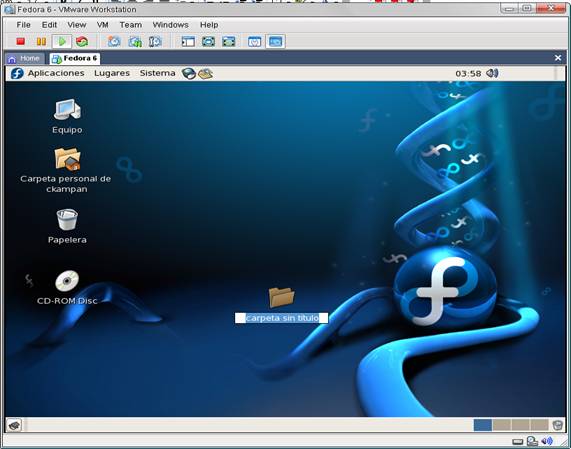Screen dimensions: 571x449
Task: Open the File menu
Action: (23, 25)
